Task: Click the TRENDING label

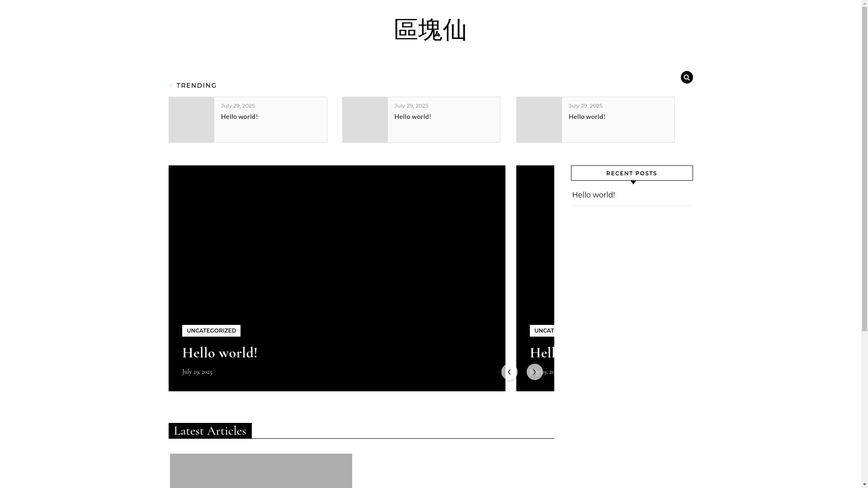Action: 196,85
